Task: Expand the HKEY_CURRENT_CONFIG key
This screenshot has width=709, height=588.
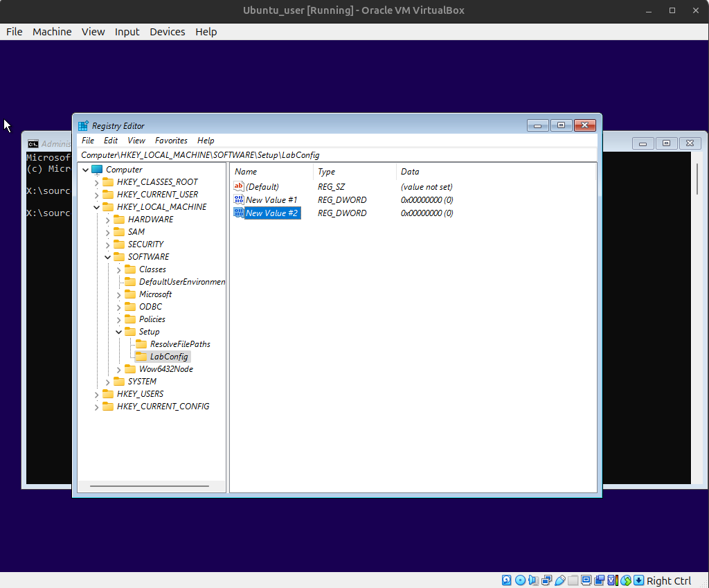Action: [96, 407]
